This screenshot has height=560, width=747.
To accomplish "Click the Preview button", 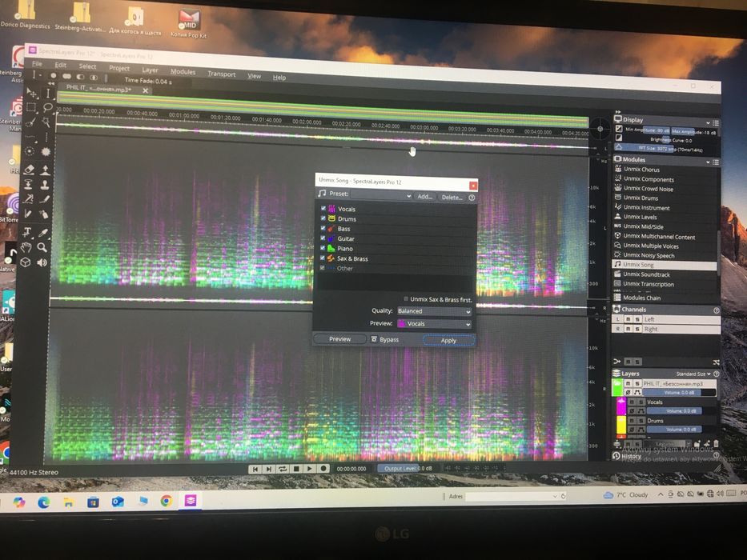I will click(x=339, y=338).
